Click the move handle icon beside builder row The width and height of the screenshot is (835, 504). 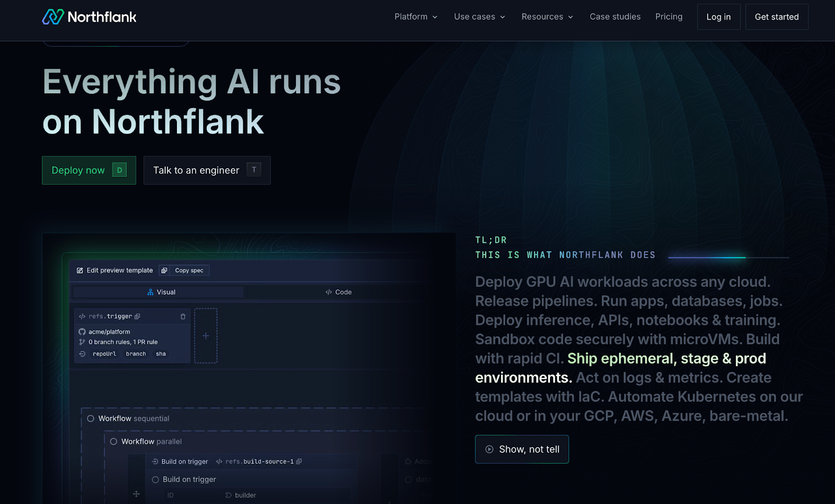pos(136,494)
